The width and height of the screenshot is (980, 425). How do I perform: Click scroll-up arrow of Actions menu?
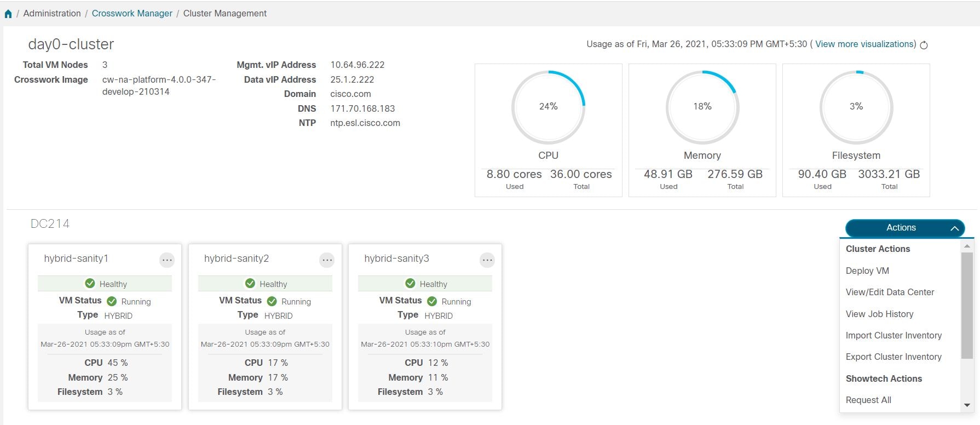point(967,246)
